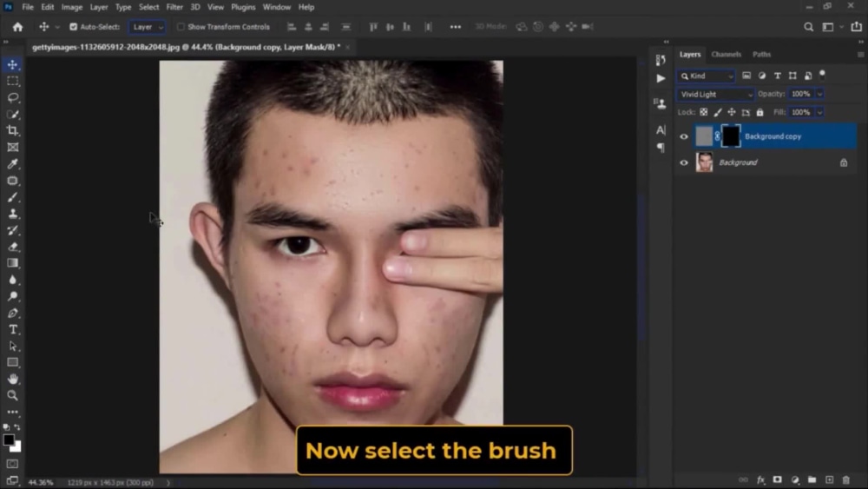
Task: Select the Path Selection tool
Action: tap(13, 346)
